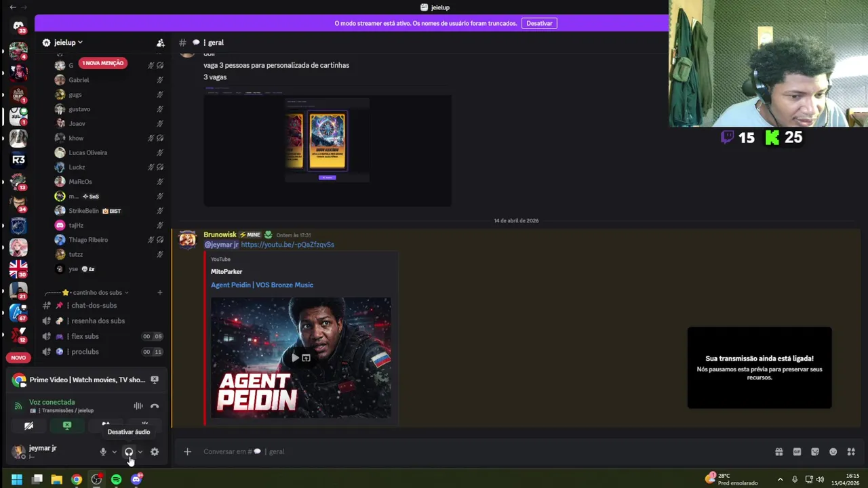This screenshot has width=868, height=488.
Task: Open the weather widget showing 28°C
Action: [x=731, y=479]
